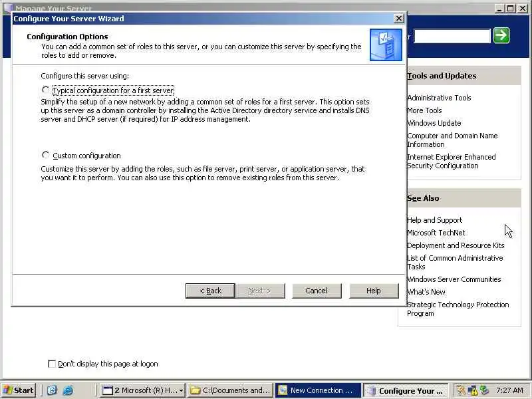532x399 pixels.
Task: Switch to C:\Documents and... taskbar window
Action: (231, 390)
